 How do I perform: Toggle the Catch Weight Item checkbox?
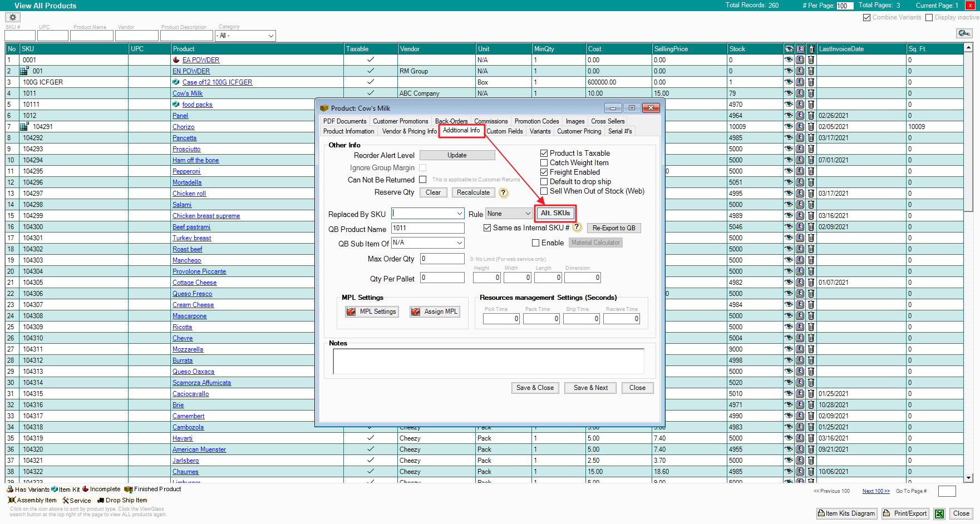coord(544,163)
